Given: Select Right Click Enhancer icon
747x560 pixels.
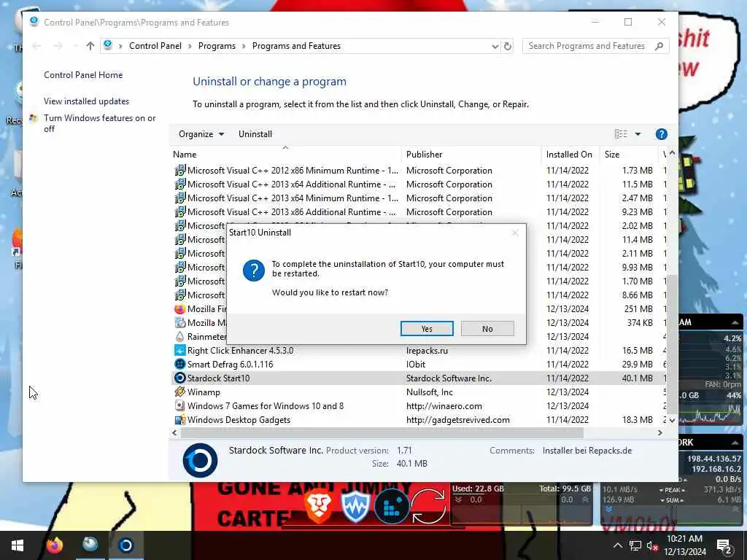Looking at the screenshot, I should [x=179, y=351].
